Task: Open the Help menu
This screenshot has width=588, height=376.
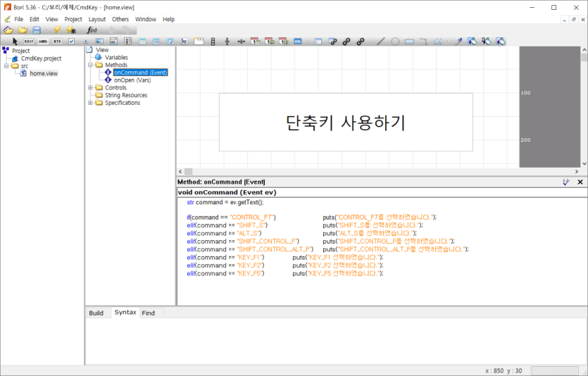Action: (169, 19)
